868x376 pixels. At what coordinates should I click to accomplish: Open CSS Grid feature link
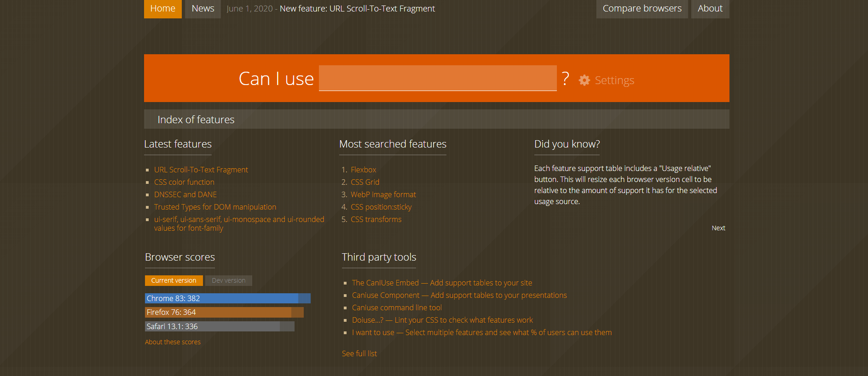click(x=365, y=182)
